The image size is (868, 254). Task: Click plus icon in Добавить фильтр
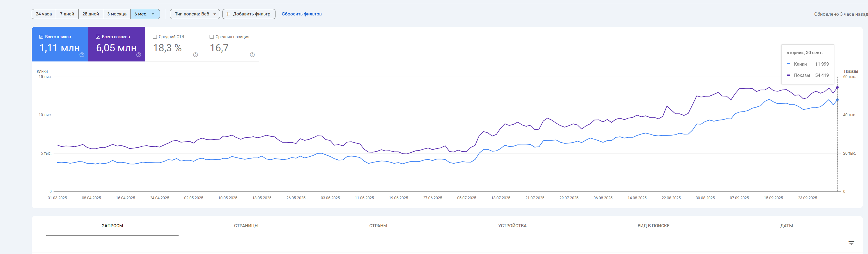228,14
